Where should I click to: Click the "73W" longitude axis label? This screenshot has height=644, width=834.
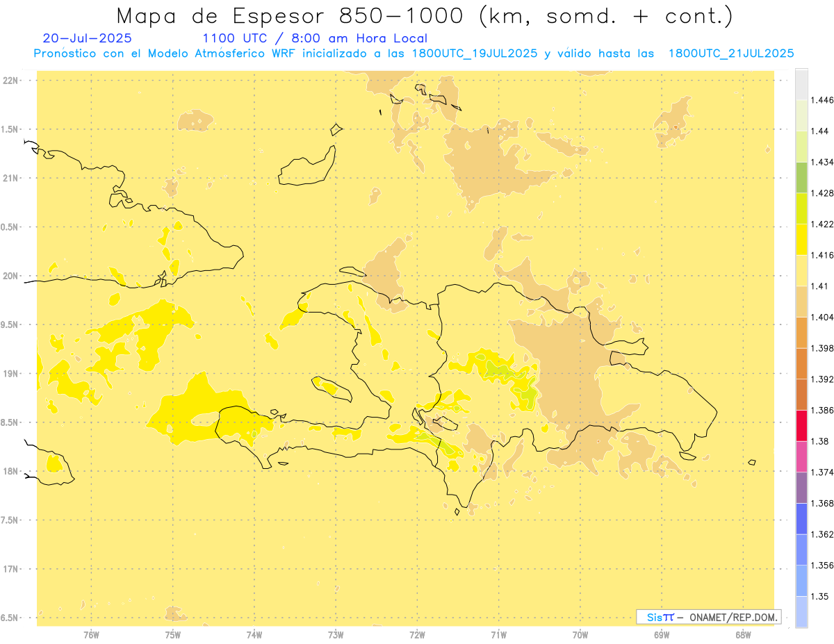(x=336, y=634)
